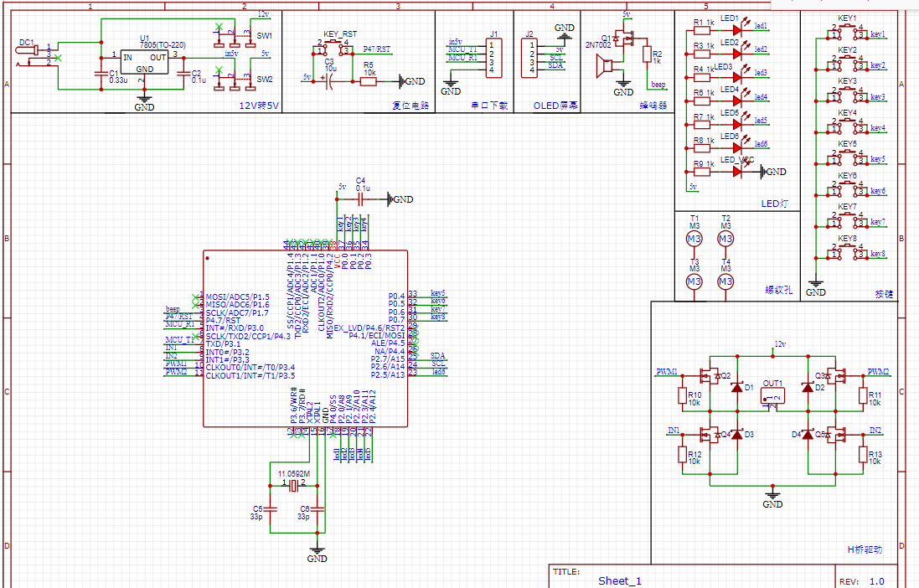This screenshot has height=588, width=919.
Task: Click the GND symbol under the crystal
Action: tap(317, 554)
